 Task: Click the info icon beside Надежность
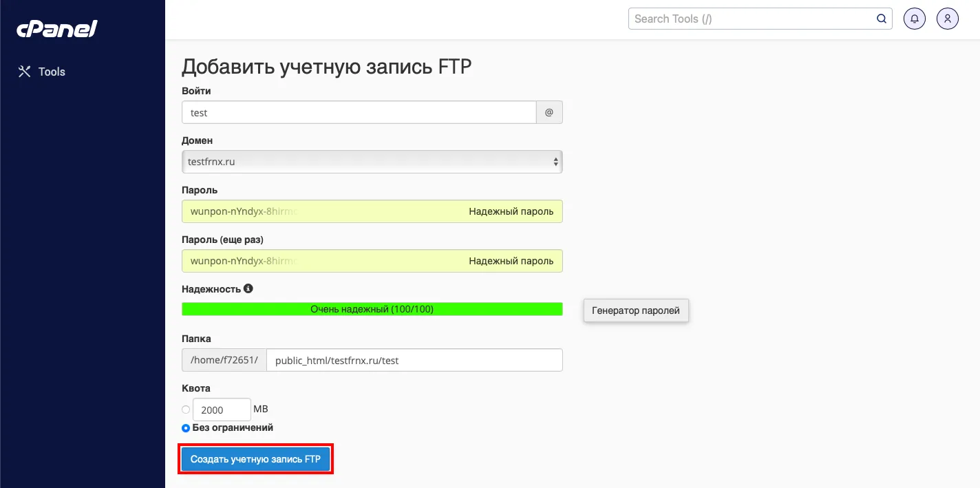248,288
